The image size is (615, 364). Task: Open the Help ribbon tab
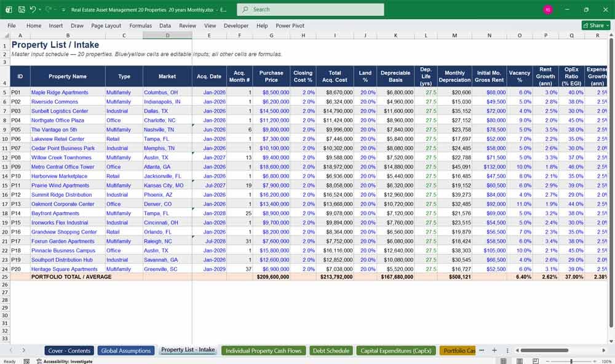pyautogui.click(x=262, y=25)
